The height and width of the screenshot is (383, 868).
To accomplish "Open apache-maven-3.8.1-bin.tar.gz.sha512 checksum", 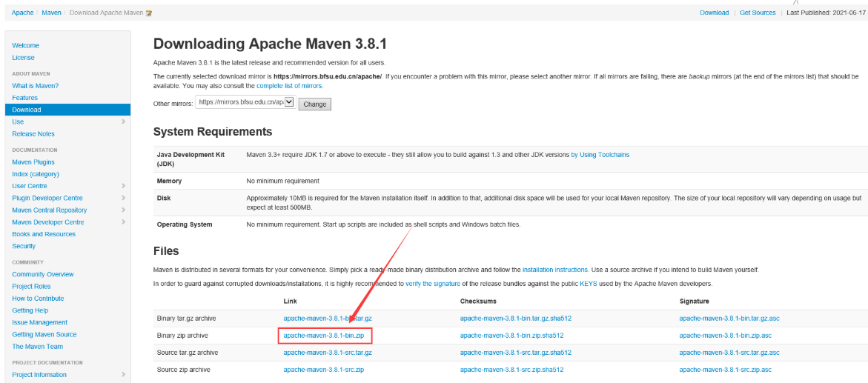I will click(515, 319).
